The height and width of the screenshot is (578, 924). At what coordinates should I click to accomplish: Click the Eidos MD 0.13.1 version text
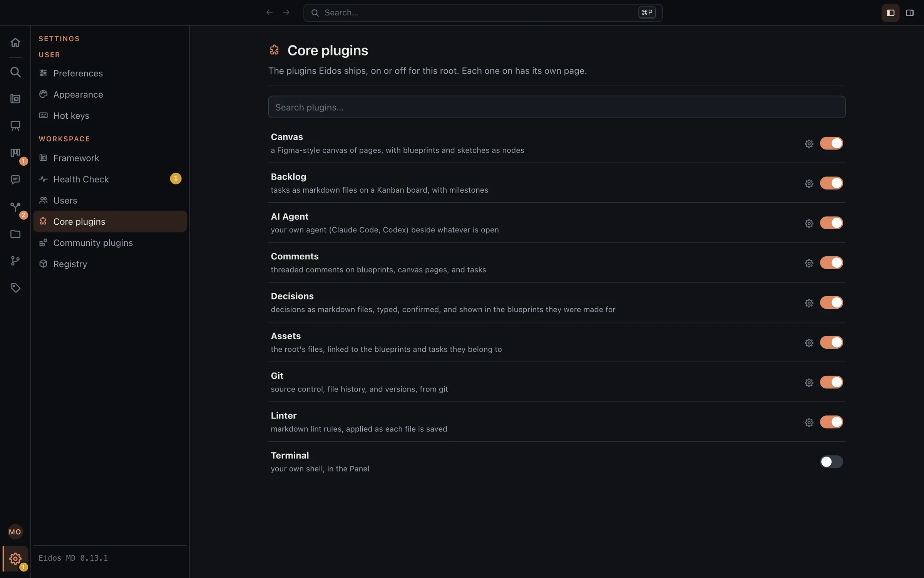tap(73, 558)
